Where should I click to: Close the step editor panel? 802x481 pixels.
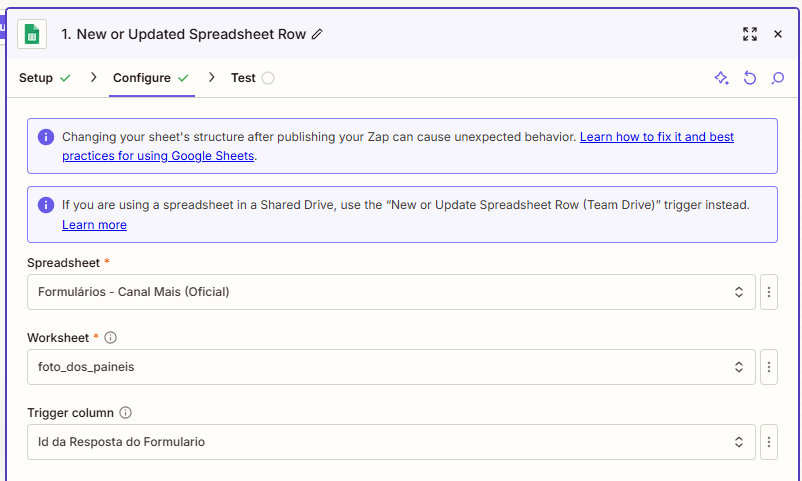coord(778,34)
